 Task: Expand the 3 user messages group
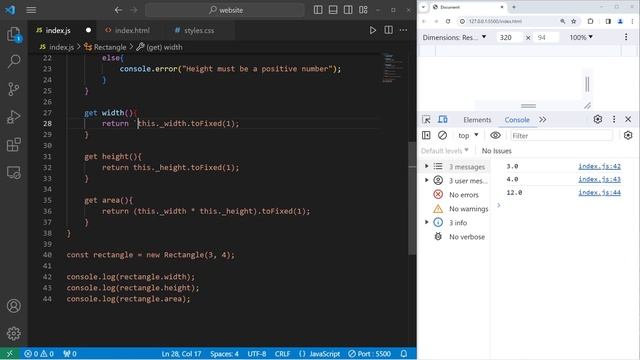[427, 180]
